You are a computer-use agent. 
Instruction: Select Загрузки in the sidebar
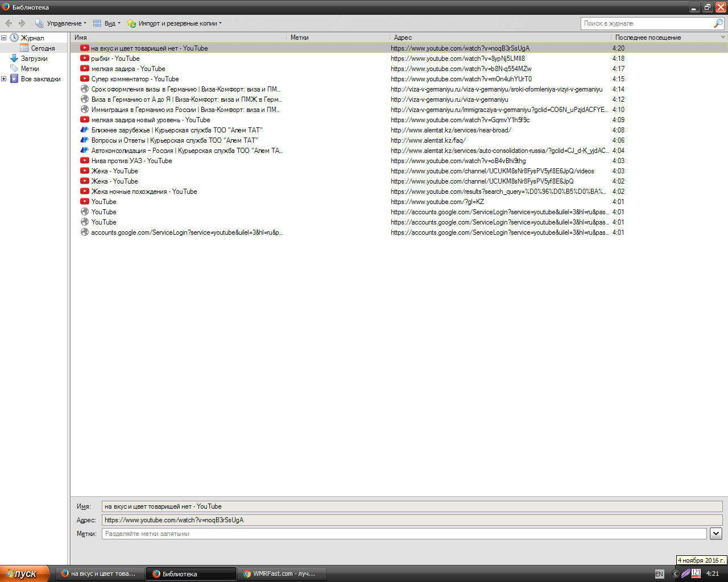click(34, 59)
